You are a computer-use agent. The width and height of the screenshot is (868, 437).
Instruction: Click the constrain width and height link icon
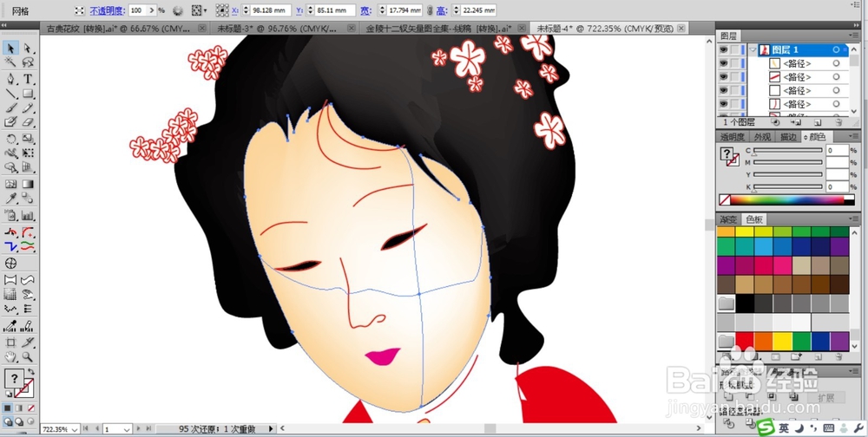coord(430,10)
